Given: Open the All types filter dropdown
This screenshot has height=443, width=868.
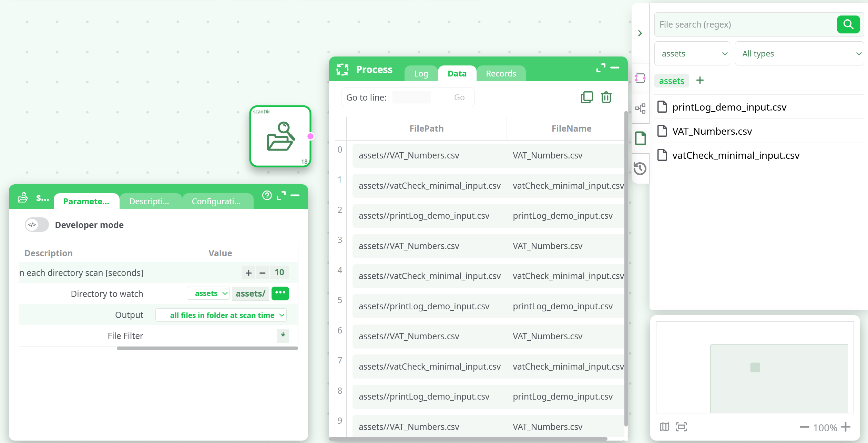Looking at the screenshot, I should click(x=799, y=54).
